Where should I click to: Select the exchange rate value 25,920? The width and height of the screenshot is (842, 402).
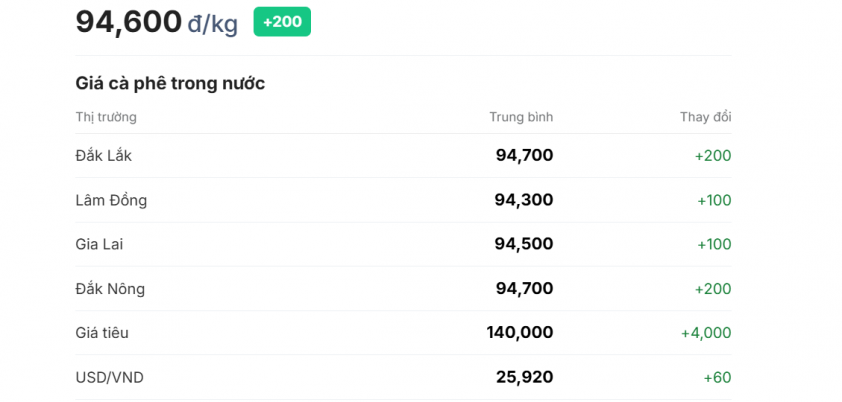click(x=525, y=377)
